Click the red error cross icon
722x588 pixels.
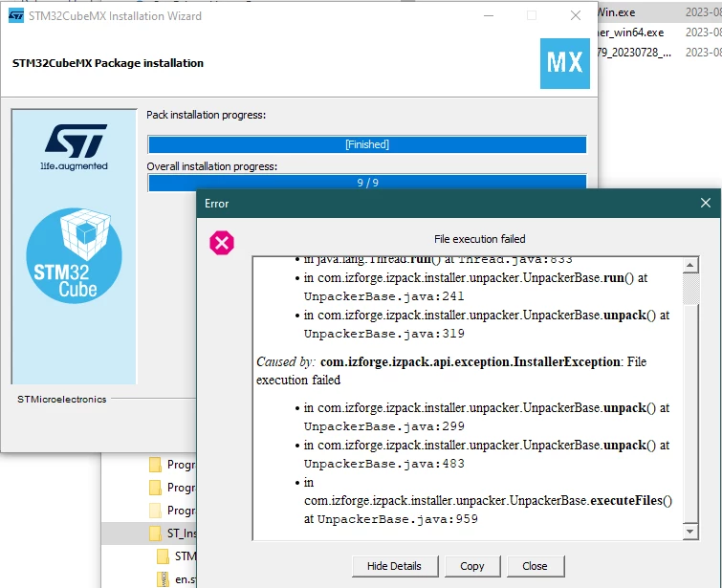click(x=222, y=243)
